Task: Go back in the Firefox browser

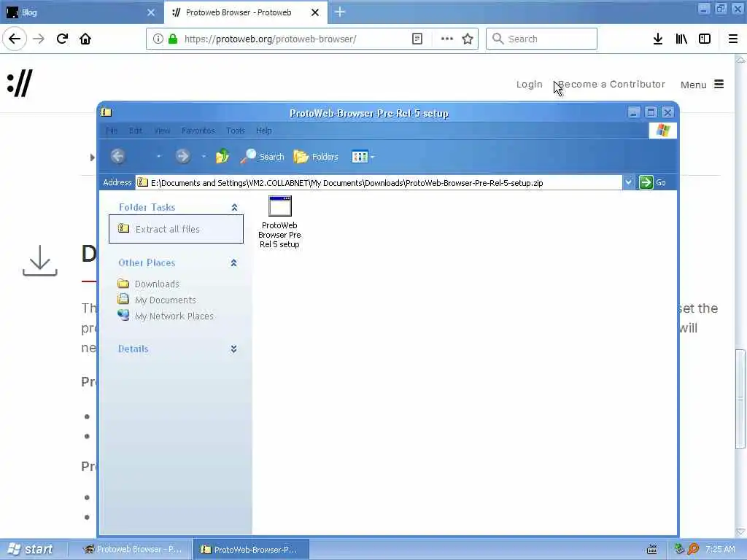Action: coord(15,39)
